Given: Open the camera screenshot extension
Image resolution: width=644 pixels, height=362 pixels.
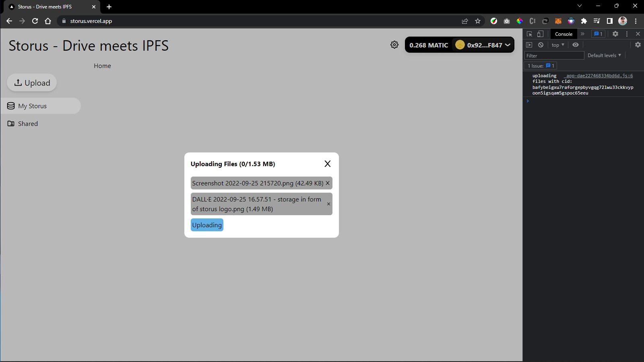Looking at the screenshot, I should (x=507, y=21).
